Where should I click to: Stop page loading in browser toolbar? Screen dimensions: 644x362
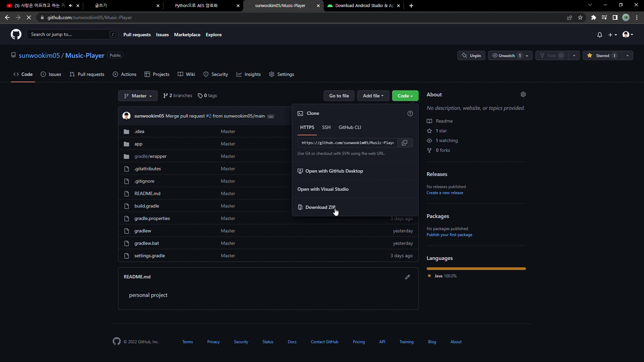[x=29, y=17]
